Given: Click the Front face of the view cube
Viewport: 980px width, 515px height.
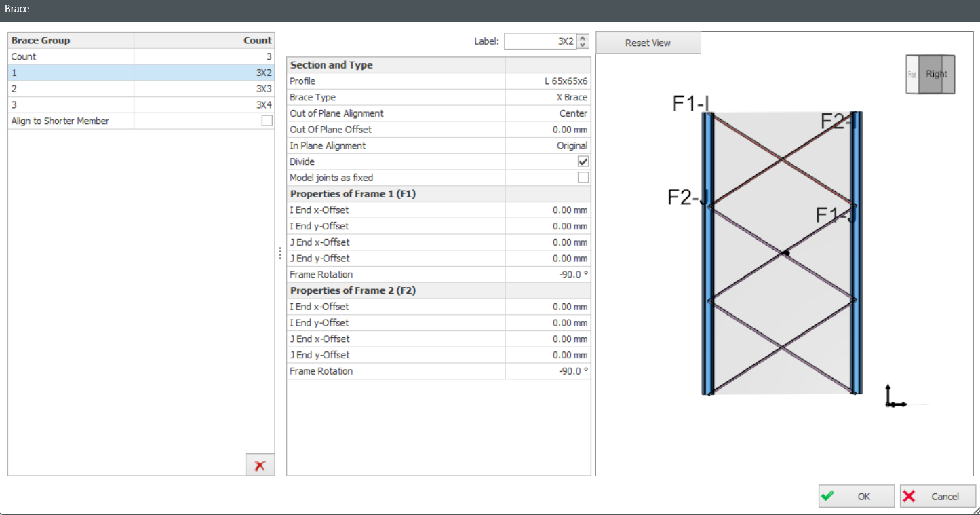Looking at the screenshot, I should point(912,74).
